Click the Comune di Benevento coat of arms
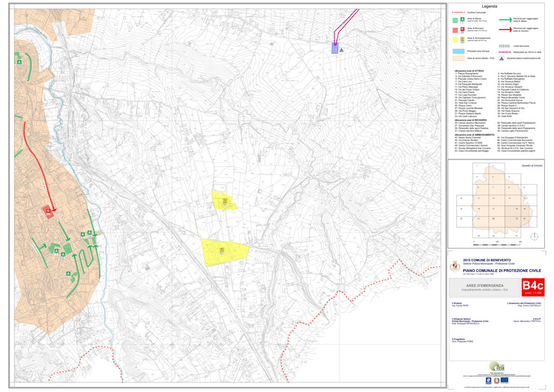Viewport: 554px width, 392px height. (453, 267)
